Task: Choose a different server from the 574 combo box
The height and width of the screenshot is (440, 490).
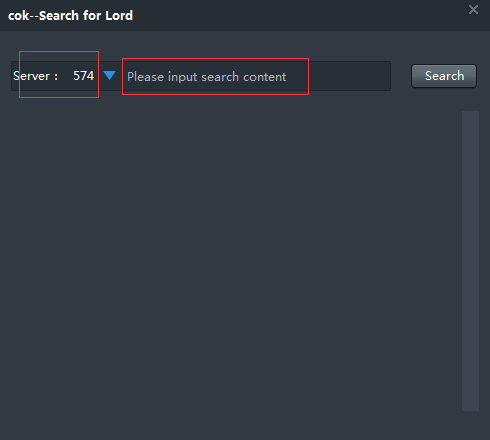Action: pyautogui.click(x=94, y=76)
